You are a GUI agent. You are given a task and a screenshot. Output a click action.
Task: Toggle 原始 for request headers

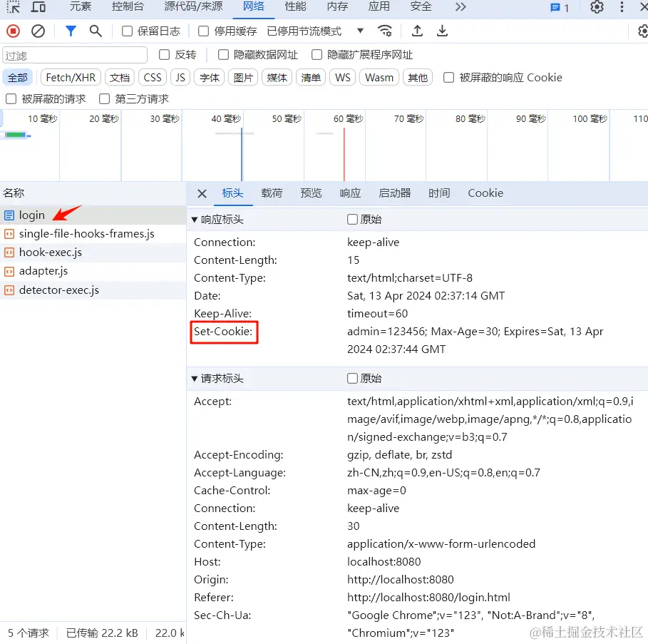click(352, 379)
